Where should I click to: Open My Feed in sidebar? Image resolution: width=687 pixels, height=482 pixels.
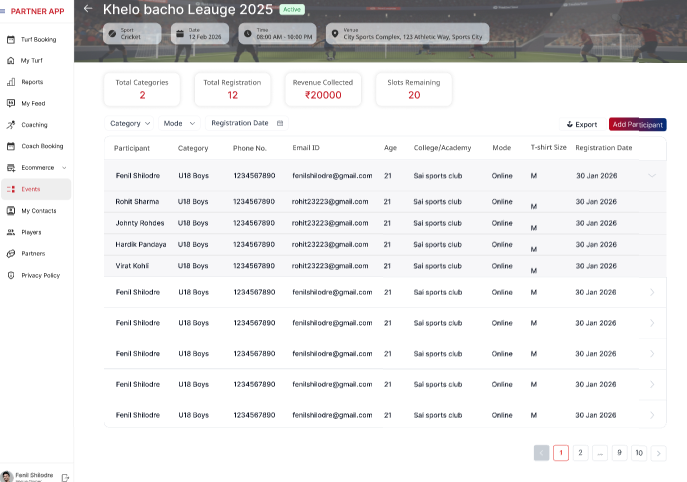click(36, 103)
